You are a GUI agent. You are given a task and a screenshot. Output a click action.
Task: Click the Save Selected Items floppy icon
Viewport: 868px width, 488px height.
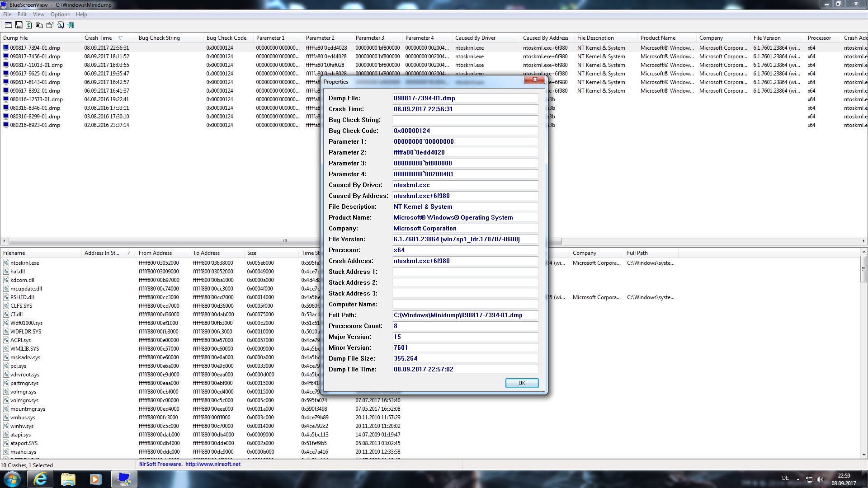pos(19,25)
